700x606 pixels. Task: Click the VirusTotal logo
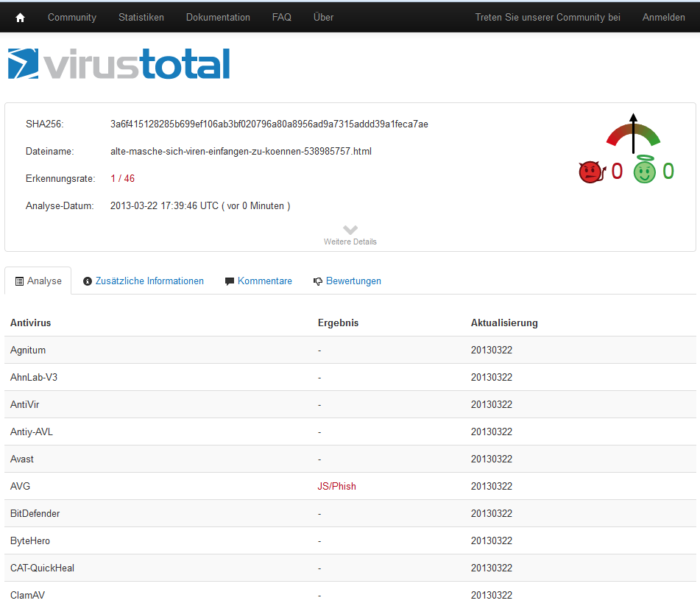pos(119,64)
